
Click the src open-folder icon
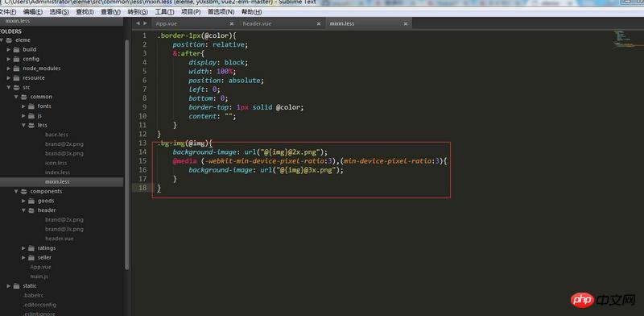click(x=16, y=88)
